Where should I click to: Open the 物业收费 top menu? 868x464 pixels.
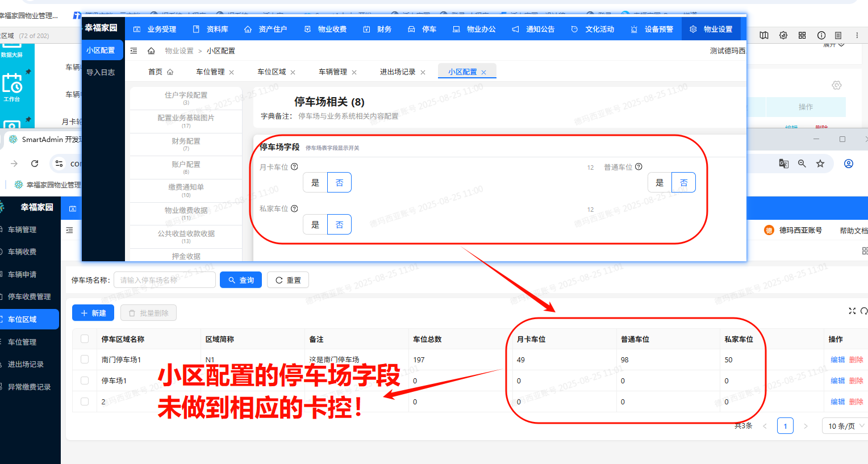point(325,29)
